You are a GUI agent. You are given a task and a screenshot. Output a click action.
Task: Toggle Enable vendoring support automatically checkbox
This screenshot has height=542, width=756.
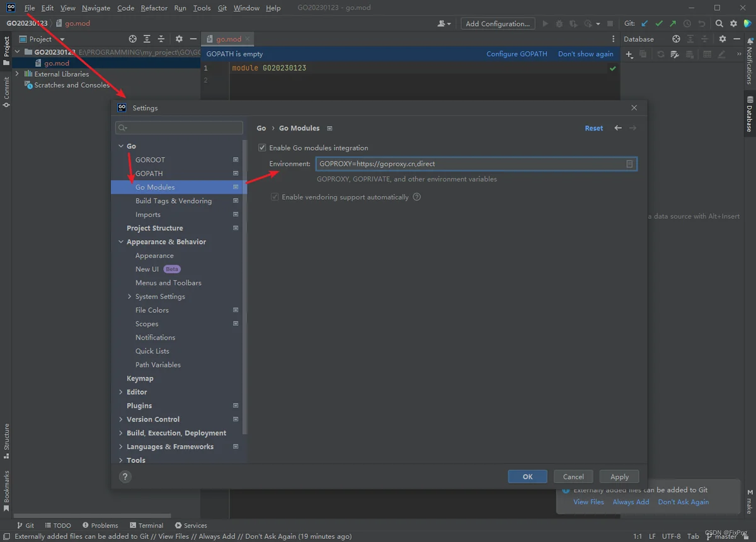[x=275, y=197]
